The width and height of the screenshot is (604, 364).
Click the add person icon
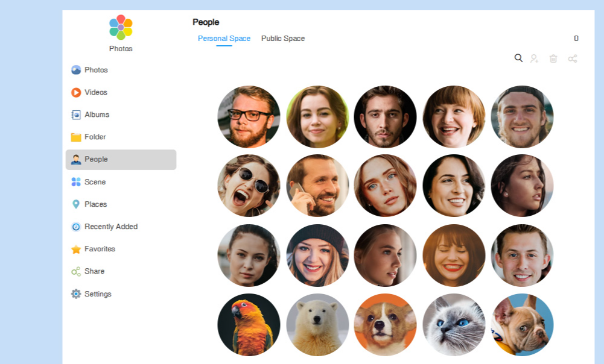click(x=534, y=58)
